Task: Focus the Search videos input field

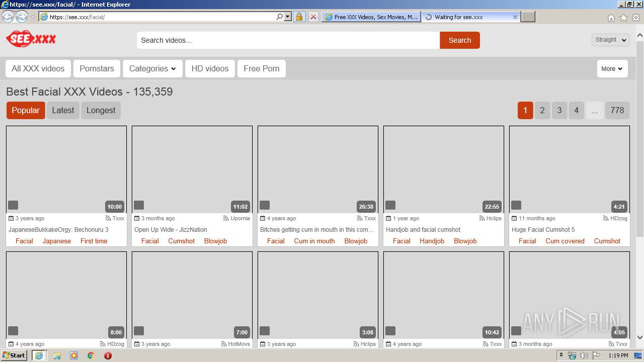Action: [288, 40]
